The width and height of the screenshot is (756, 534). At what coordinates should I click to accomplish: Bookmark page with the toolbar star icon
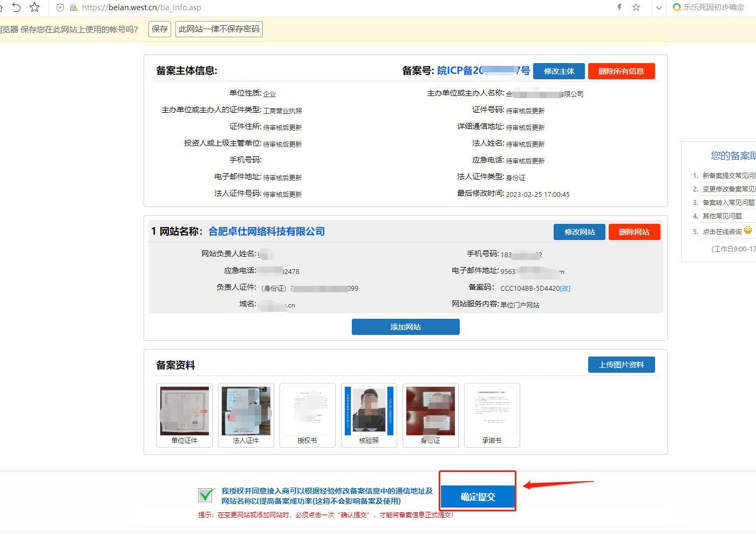coord(35,7)
